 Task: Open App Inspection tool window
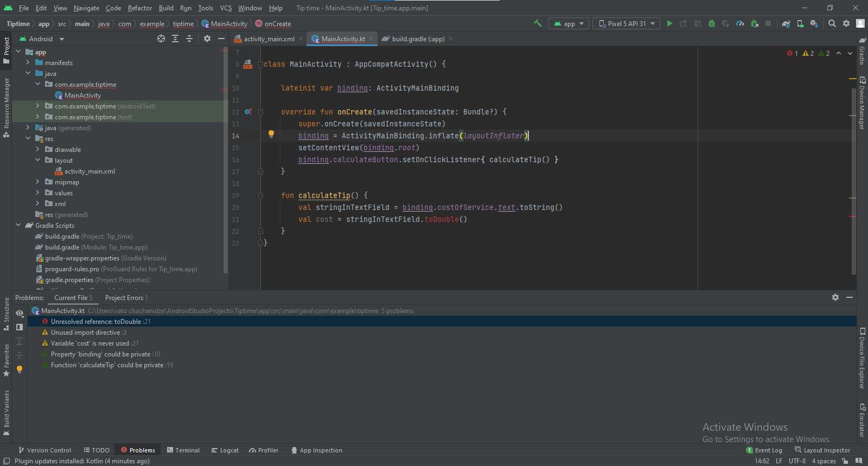316,450
